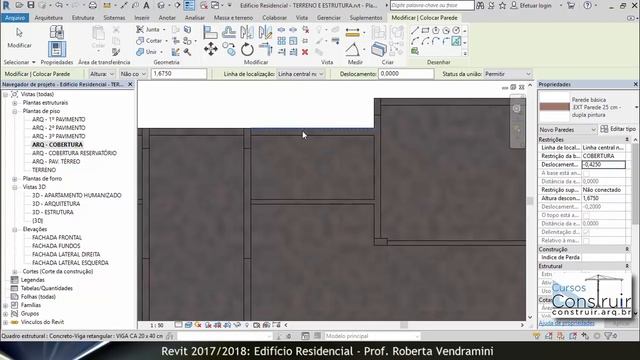Click the Editar tipo button
The height and width of the screenshot is (360, 640).
618,129
